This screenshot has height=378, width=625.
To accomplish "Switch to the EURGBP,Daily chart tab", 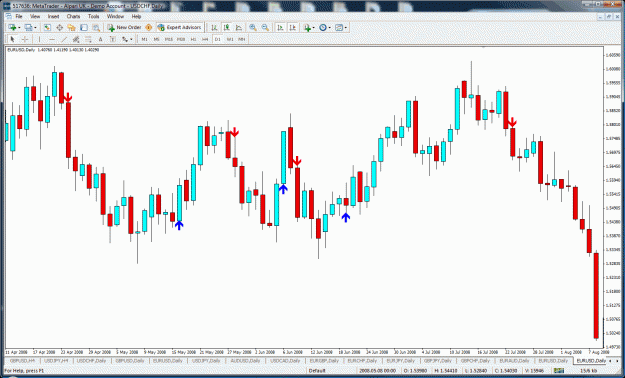I will 324,361.
